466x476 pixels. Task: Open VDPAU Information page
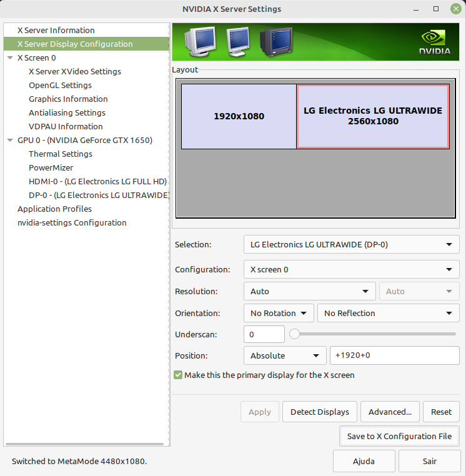point(66,127)
